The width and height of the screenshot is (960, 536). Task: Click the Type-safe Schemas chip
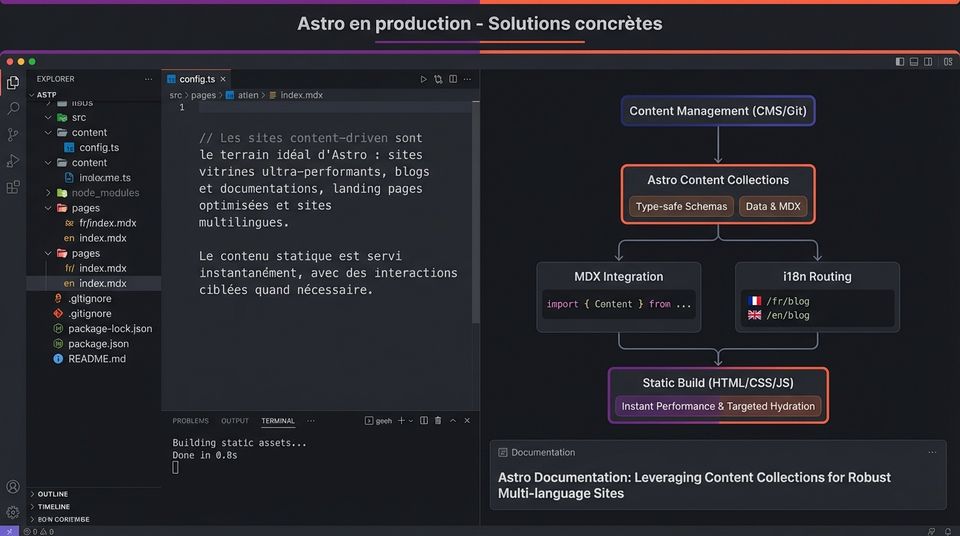pyautogui.click(x=681, y=206)
